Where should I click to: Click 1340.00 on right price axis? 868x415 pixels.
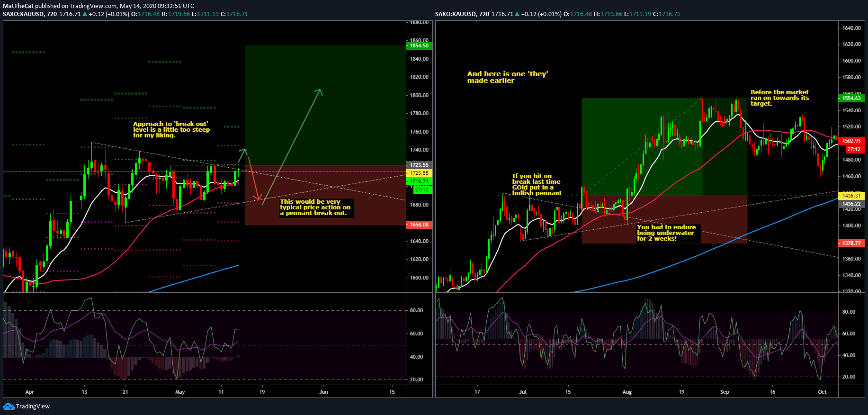coord(851,275)
